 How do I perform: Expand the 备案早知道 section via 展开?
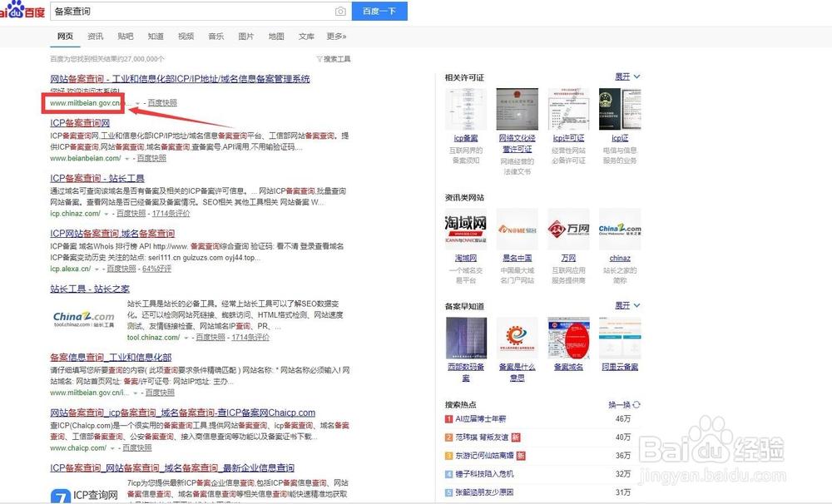(627, 305)
